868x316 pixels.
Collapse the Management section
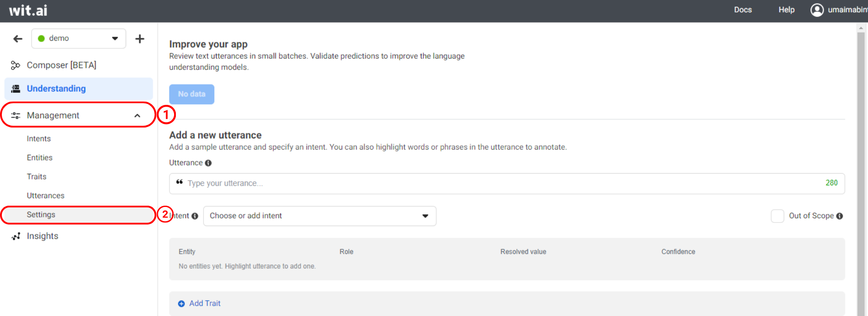(x=137, y=116)
